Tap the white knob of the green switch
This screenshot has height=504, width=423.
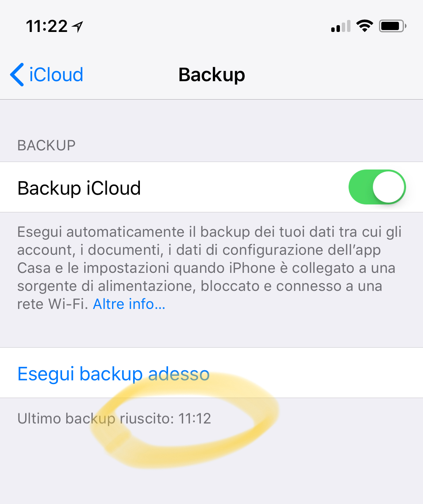[x=389, y=187]
